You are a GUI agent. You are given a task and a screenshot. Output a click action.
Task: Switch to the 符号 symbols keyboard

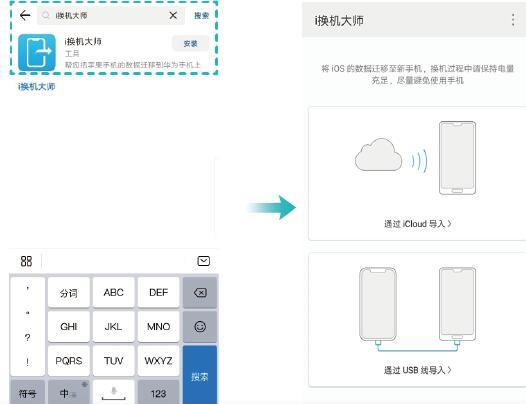click(28, 392)
